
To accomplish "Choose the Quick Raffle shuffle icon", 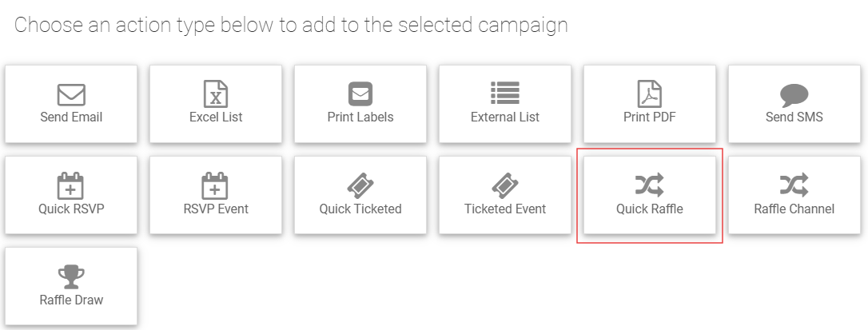I will 649,185.
